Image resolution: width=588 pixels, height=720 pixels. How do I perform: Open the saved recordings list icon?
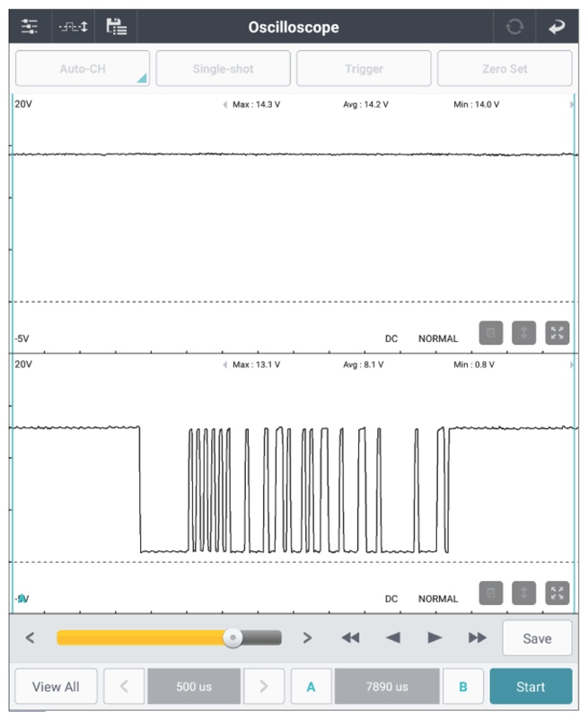[x=116, y=27]
